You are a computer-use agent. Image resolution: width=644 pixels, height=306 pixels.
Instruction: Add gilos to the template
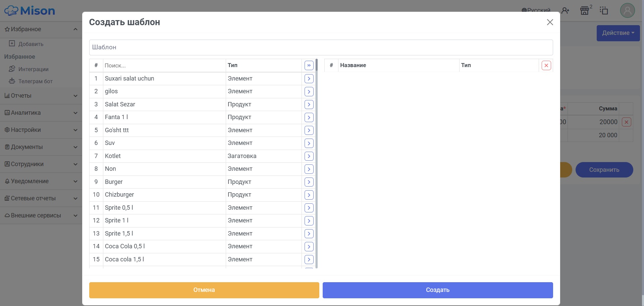point(309,92)
